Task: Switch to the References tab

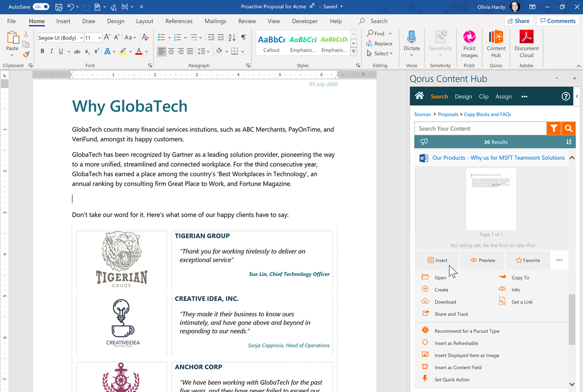Action: (x=179, y=21)
